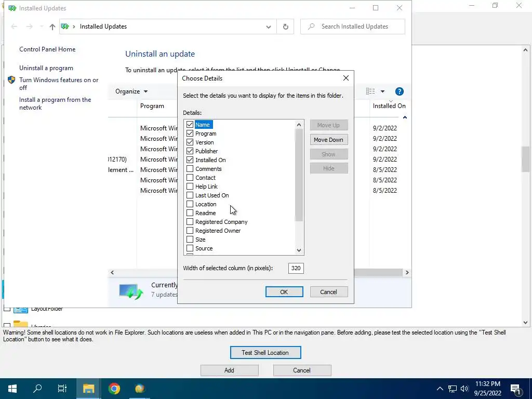532x399 pixels.
Task: Enable the Comments detail
Action: tap(190, 169)
